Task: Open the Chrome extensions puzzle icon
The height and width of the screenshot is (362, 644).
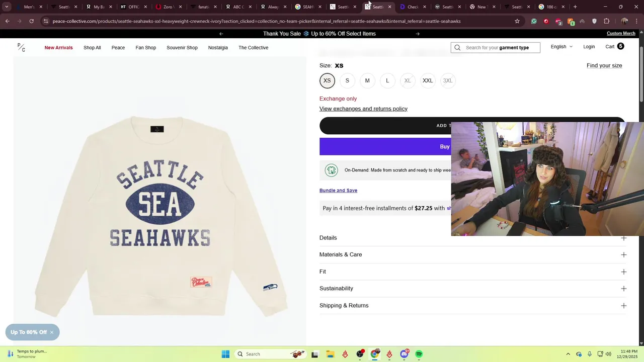Action: pos(606,21)
